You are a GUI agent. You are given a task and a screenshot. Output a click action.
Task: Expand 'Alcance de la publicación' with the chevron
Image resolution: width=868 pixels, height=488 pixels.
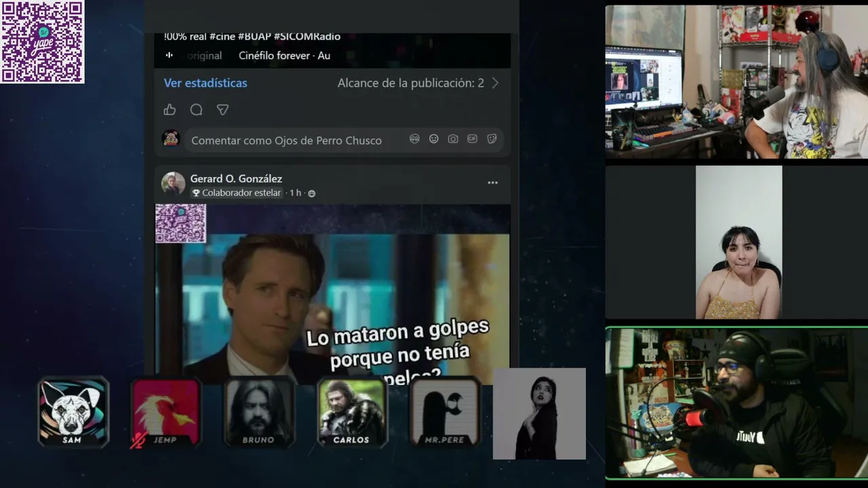click(495, 83)
